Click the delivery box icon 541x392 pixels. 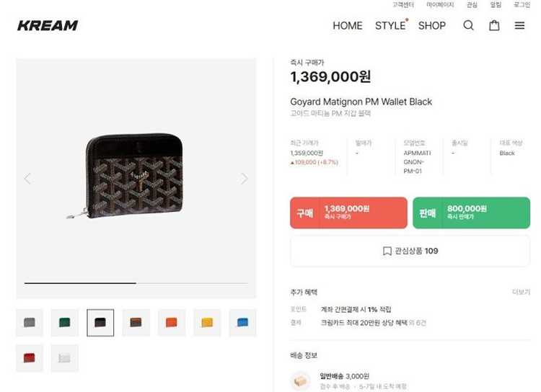[x=300, y=381]
